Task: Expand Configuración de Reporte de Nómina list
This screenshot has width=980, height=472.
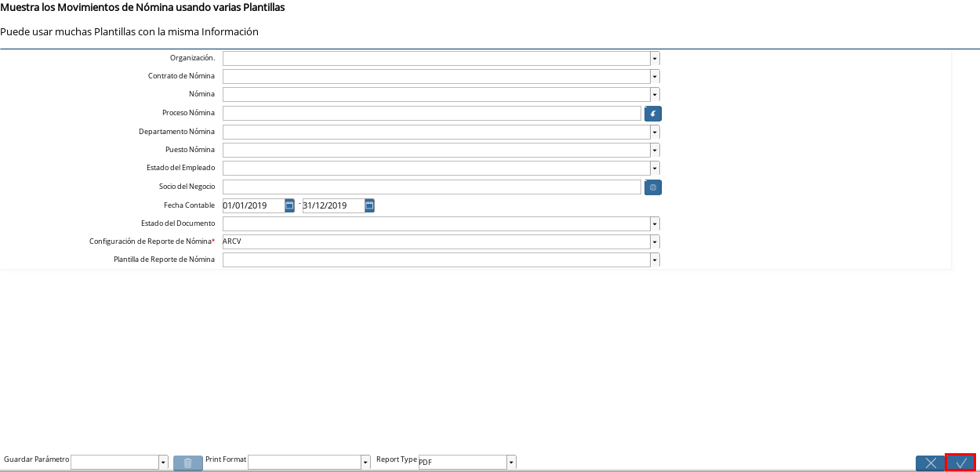Action: (655, 241)
